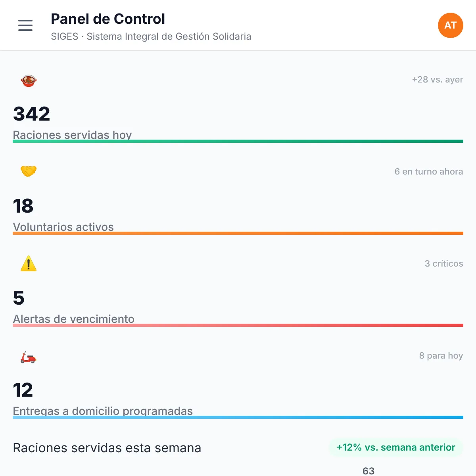This screenshot has width=476, height=476.
Task: Click the '6 en turno ahora' text
Action: point(429,171)
